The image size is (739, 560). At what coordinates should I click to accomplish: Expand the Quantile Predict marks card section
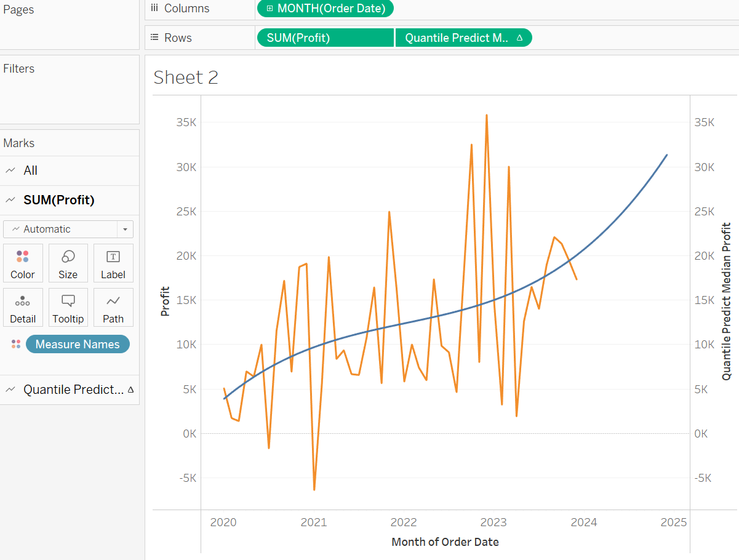(x=73, y=390)
